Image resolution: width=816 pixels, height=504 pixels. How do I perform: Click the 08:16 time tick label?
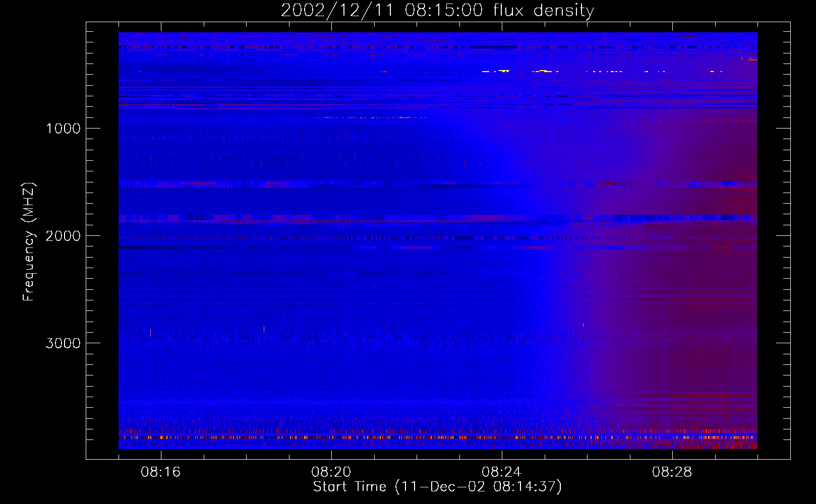click(160, 472)
